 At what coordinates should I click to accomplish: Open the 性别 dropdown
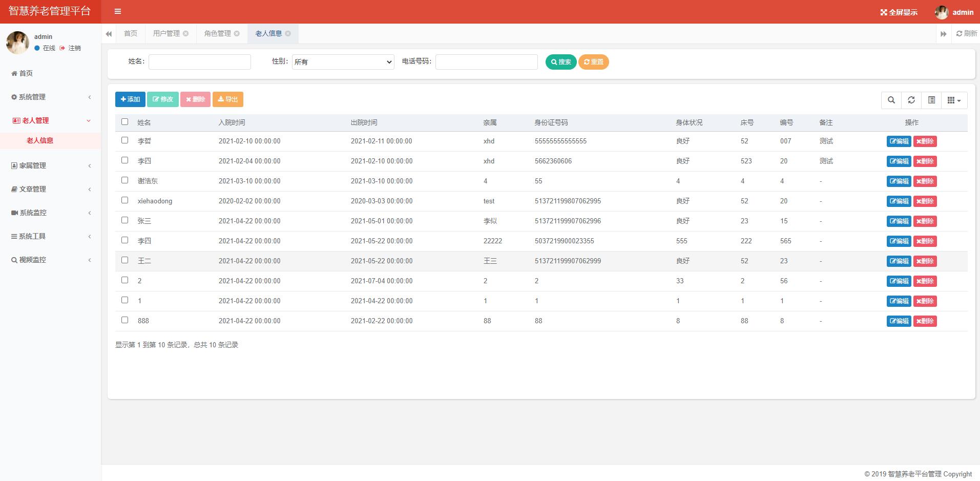(x=343, y=62)
